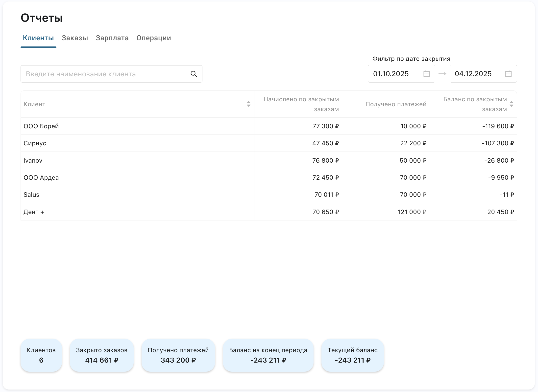
Task: Select the ООО Ардеа row
Action: [41, 177]
